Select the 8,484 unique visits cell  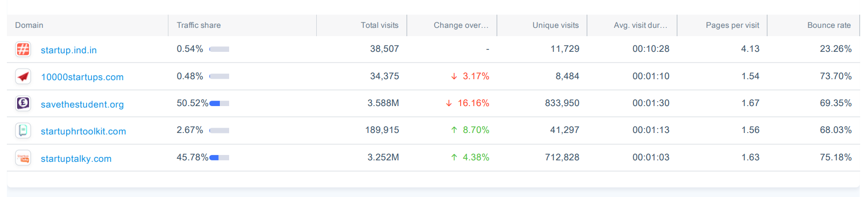coord(567,76)
